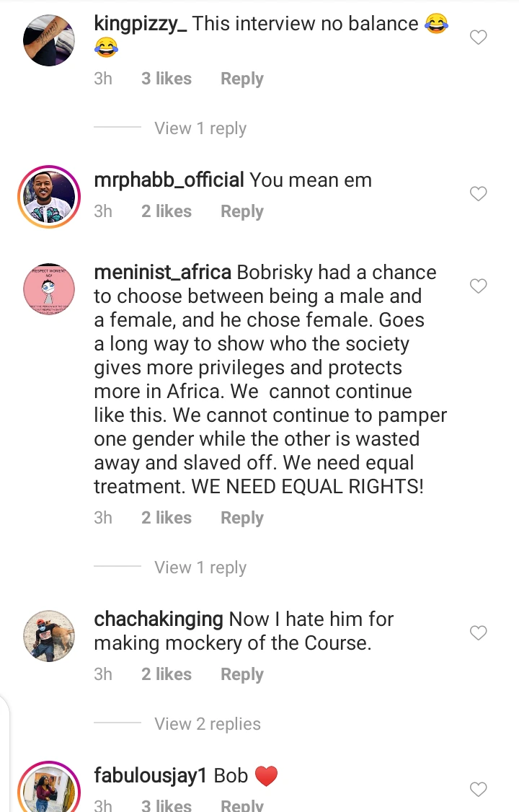This screenshot has height=812, width=519.
Task: Open kingpizzy_ profile picture
Action: (49, 40)
